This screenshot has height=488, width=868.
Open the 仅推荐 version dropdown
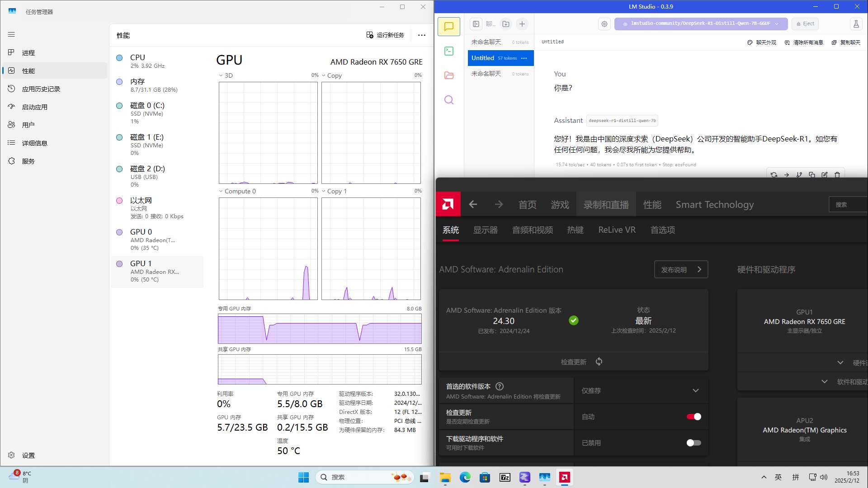pos(641,390)
